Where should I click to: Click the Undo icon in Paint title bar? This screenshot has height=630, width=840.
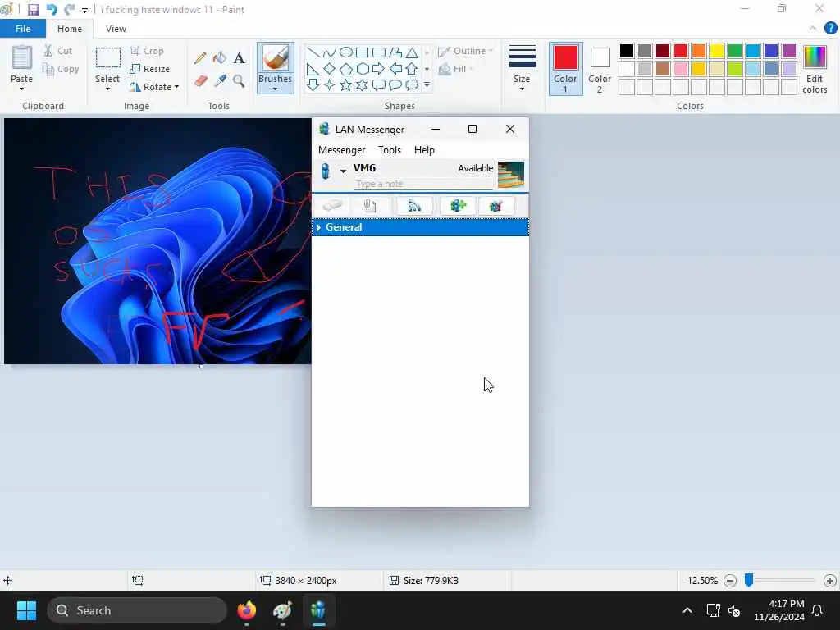[x=52, y=10]
